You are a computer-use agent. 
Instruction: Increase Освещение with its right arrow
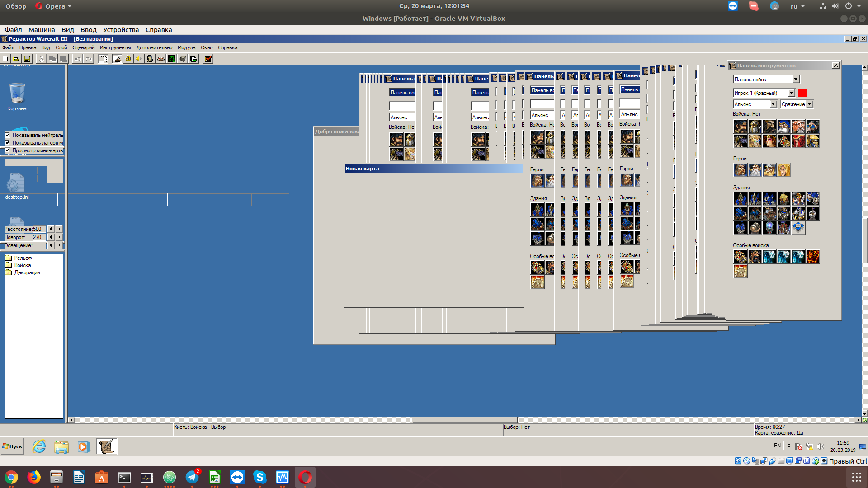click(59, 245)
